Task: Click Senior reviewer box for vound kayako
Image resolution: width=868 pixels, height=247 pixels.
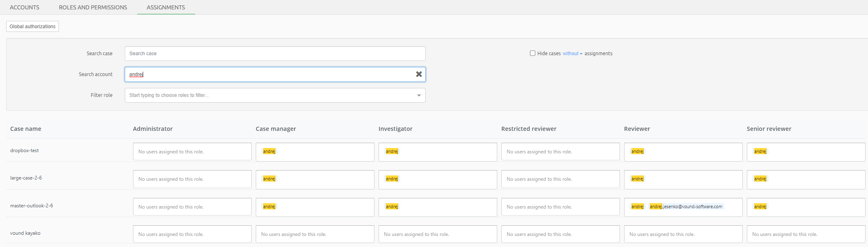Action: (x=805, y=234)
